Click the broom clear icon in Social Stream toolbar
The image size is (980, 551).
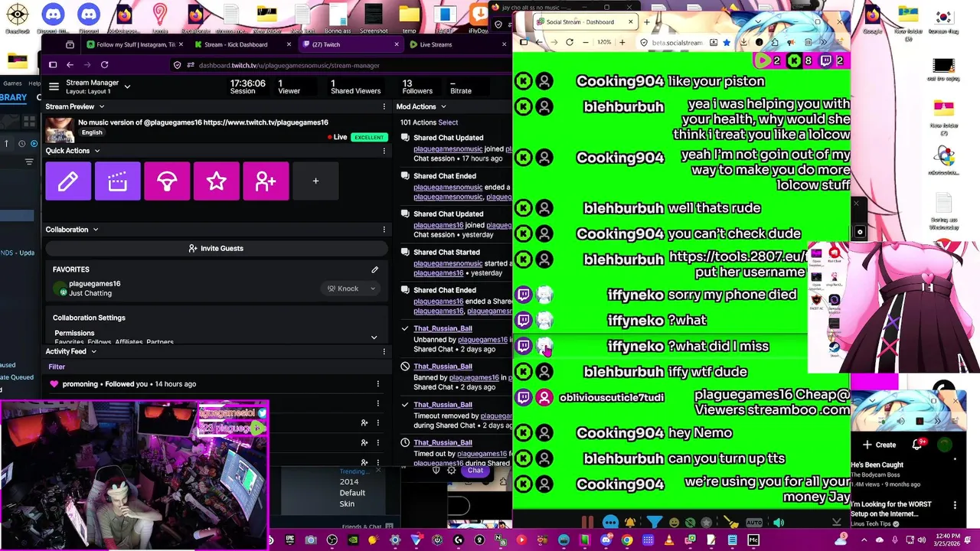click(x=732, y=523)
